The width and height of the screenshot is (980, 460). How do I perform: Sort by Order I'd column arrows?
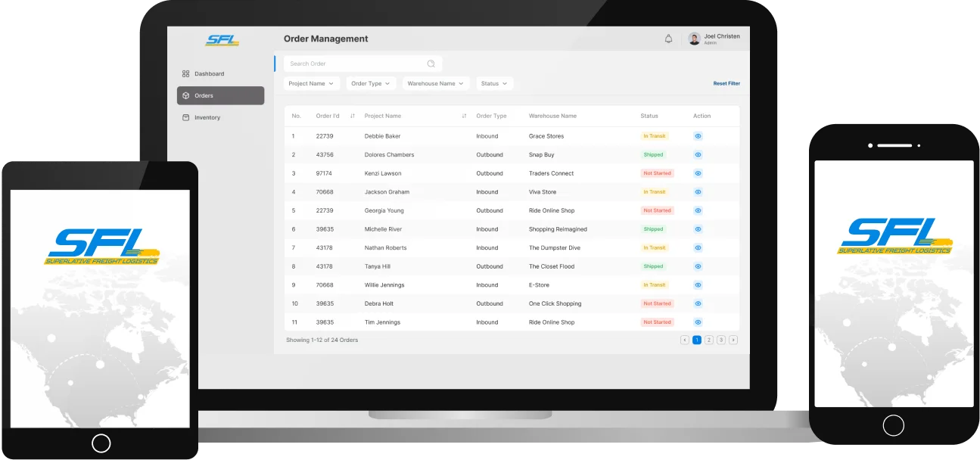pos(353,117)
